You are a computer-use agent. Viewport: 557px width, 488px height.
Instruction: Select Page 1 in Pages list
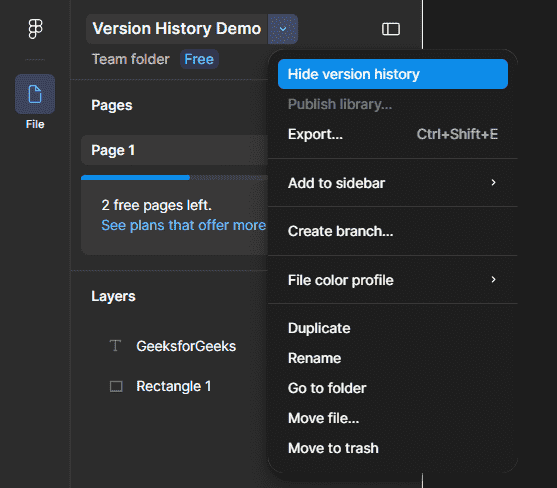click(174, 150)
